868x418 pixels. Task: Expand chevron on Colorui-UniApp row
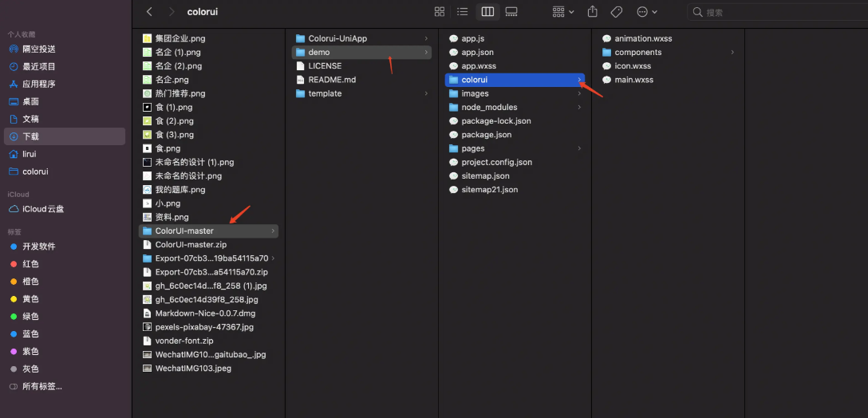tap(426, 39)
